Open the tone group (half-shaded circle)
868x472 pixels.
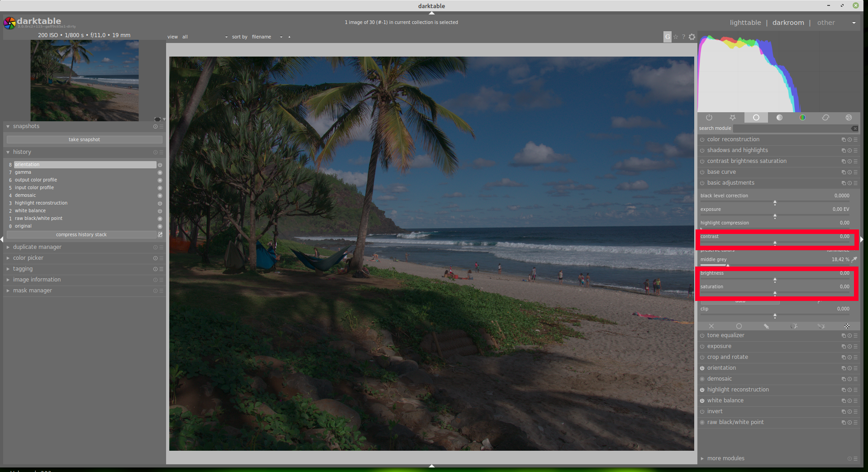779,118
